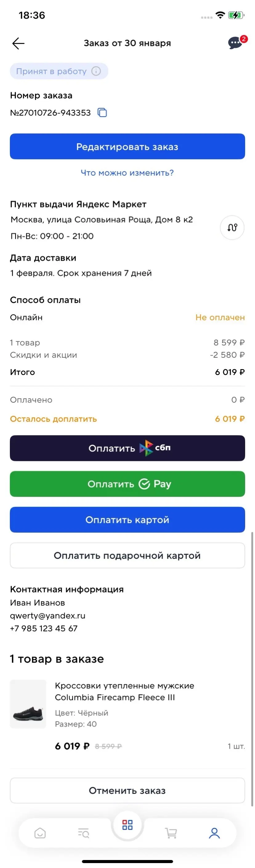The height and width of the screenshot is (868, 255).
Task: Open 'Что можно изменить?' link
Action: [127, 173]
